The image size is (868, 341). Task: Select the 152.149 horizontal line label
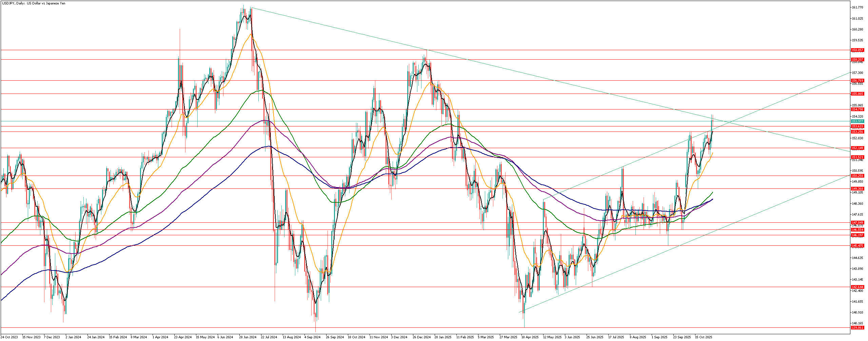857,148
